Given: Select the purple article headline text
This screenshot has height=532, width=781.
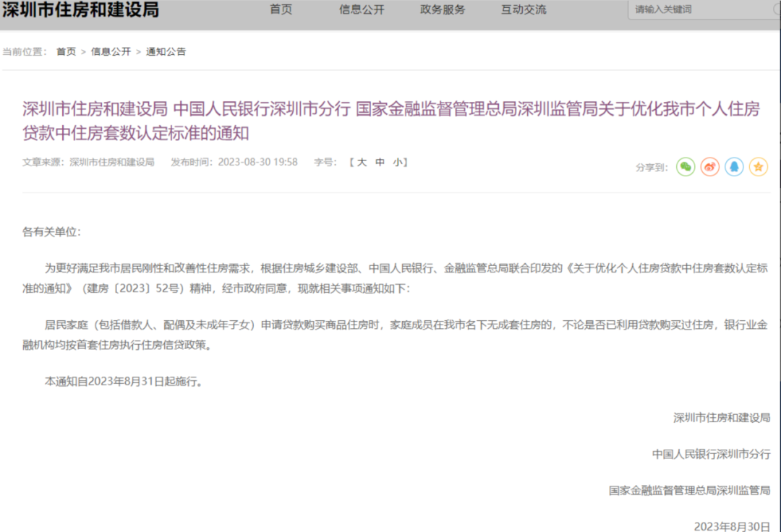Looking at the screenshot, I should (391, 121).
